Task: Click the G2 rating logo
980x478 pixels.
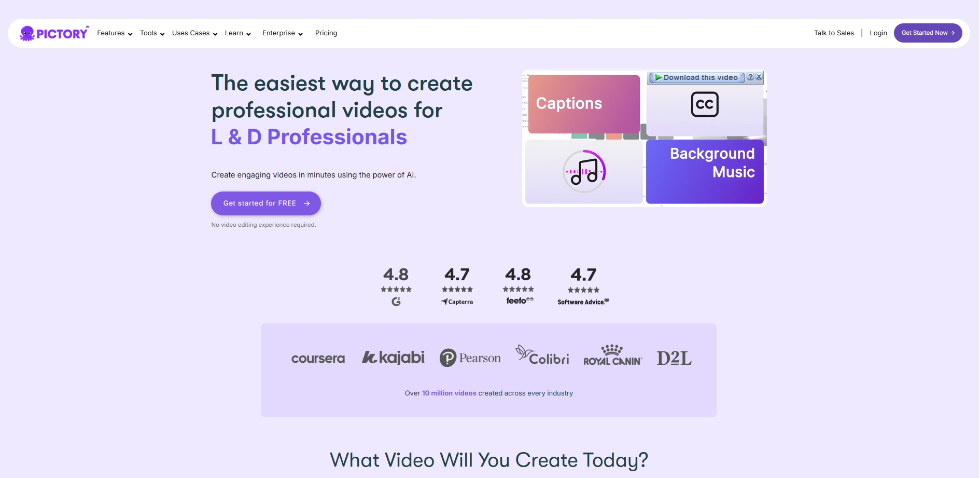Action: point(396,302)
